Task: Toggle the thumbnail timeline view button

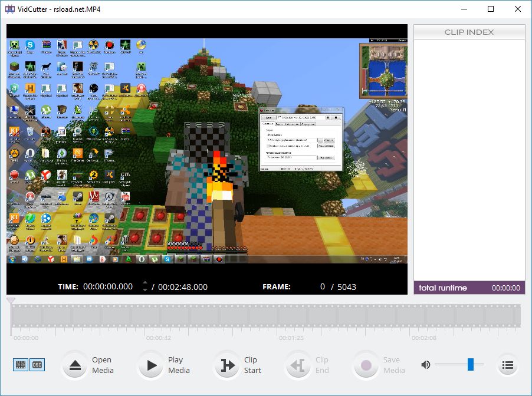Action: click(x=21, y=365)
